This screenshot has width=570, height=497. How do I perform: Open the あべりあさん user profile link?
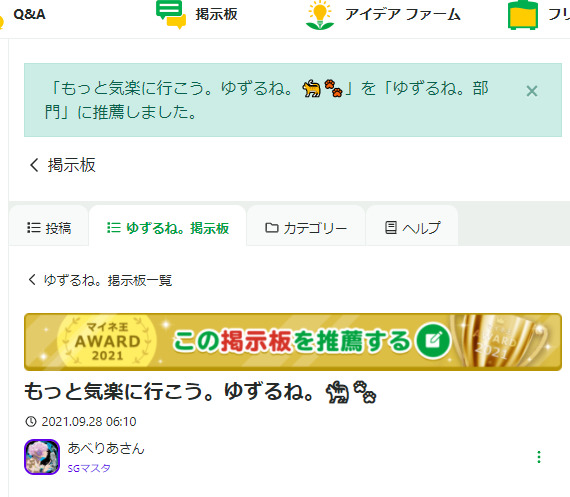pyautogui.click(x=106, y=448)
